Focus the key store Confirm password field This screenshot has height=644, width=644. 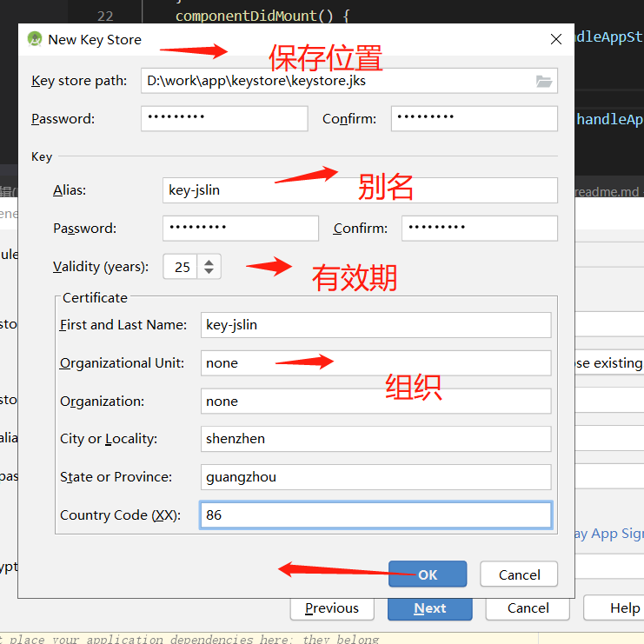475,119
